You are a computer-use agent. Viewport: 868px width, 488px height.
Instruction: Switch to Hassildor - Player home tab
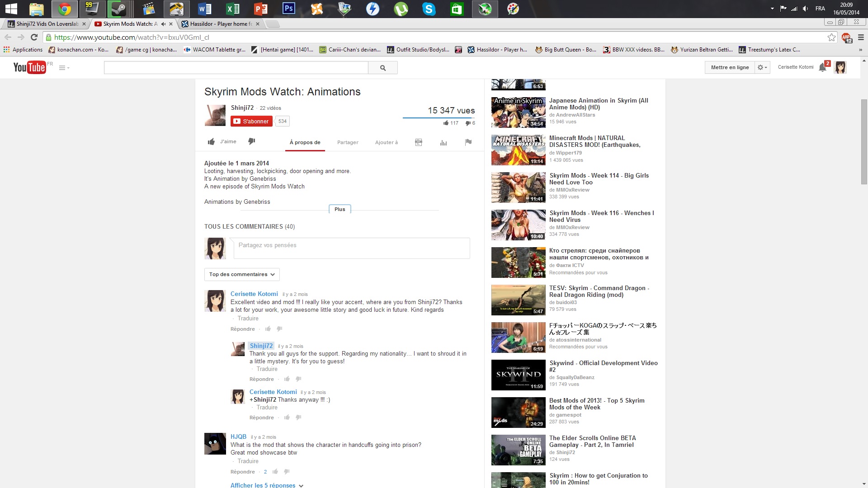(x=221, y=24)
